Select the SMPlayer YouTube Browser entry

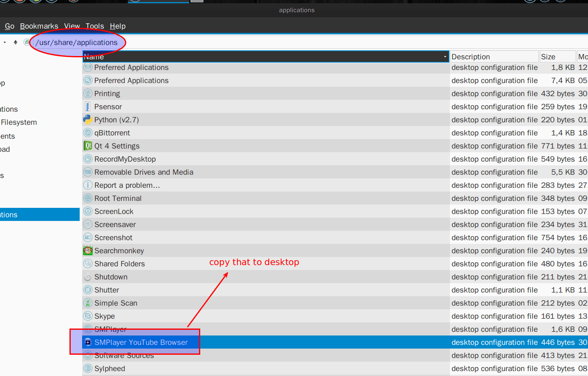[x=141, y=342]
